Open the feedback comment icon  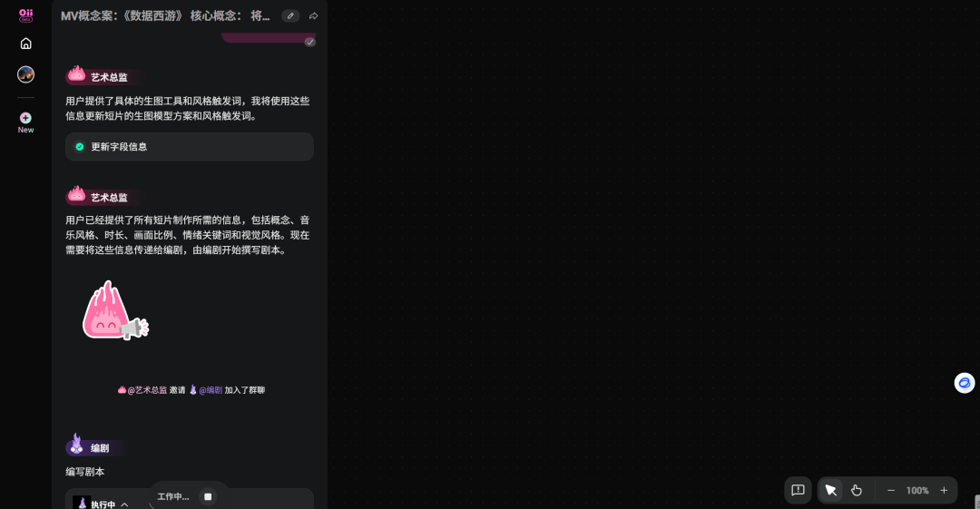tap(799, 490)
